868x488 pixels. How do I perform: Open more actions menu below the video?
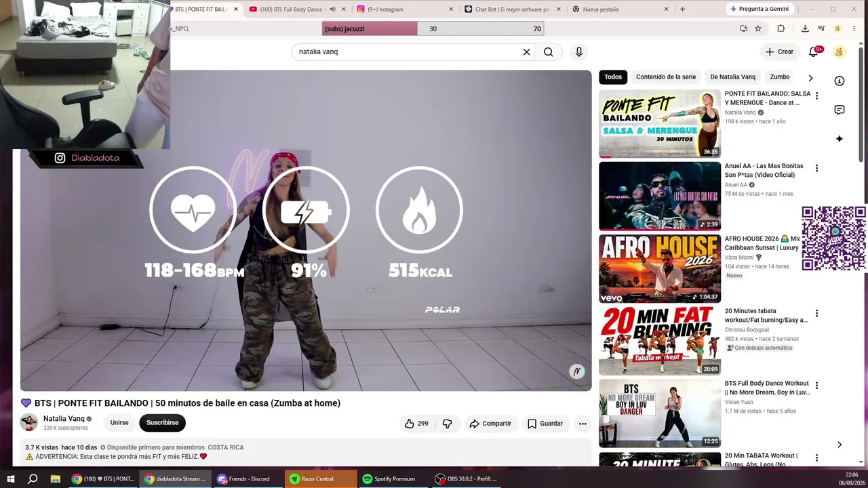(x=583, y=424)
